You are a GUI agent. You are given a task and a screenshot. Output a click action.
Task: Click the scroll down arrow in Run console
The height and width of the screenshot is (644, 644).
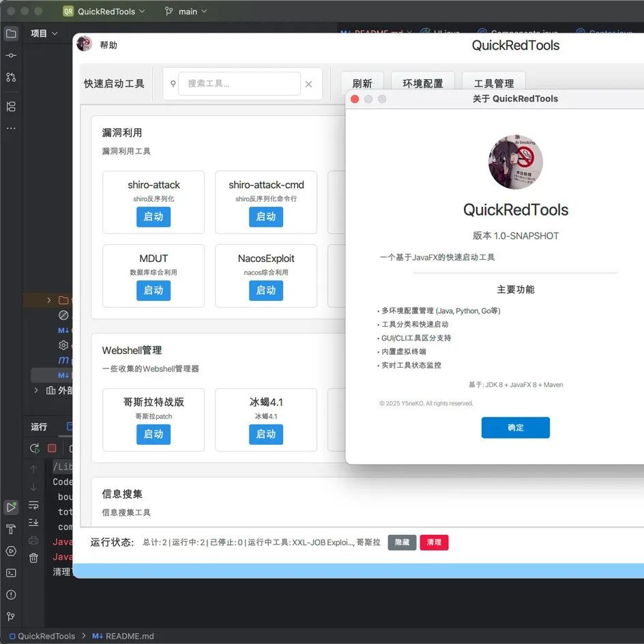33,487
